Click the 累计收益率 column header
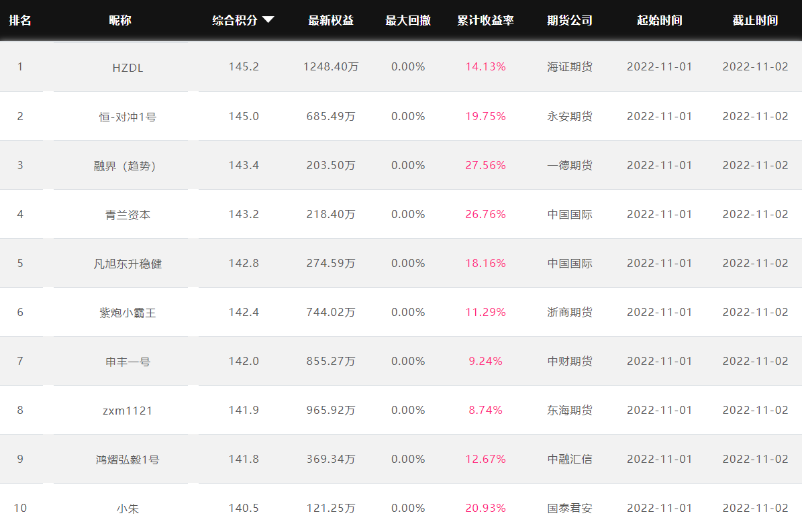Viewport: 802px width, 532px height. click(485, 20)
